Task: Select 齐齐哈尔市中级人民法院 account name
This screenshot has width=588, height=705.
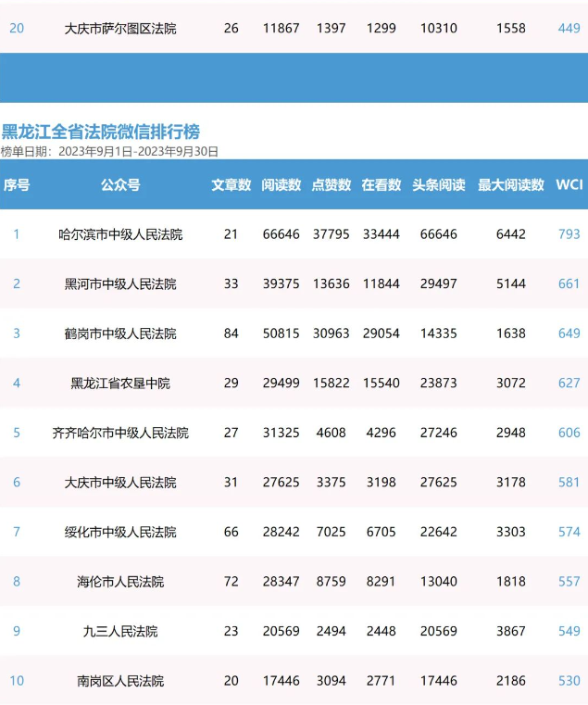Action: coord(120,433)
